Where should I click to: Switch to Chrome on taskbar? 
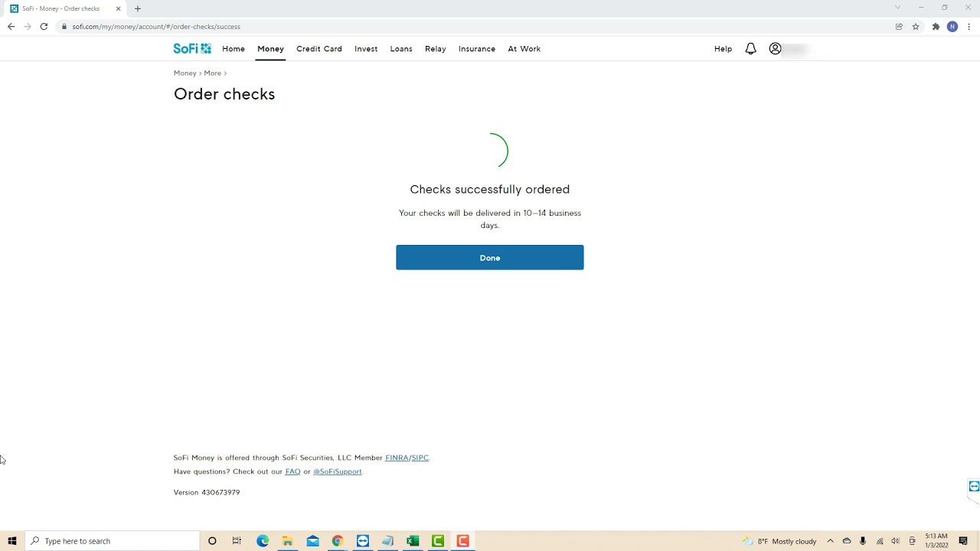click(338, 541)
